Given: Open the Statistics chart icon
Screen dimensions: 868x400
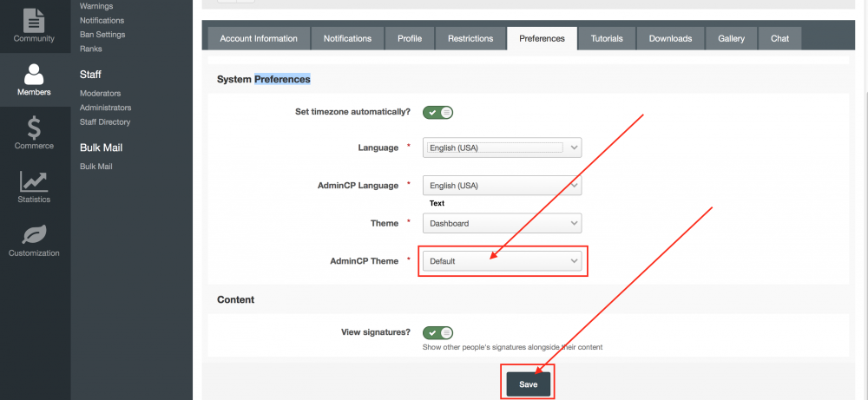Looking at the screenshot, I should tap(34, 186).
